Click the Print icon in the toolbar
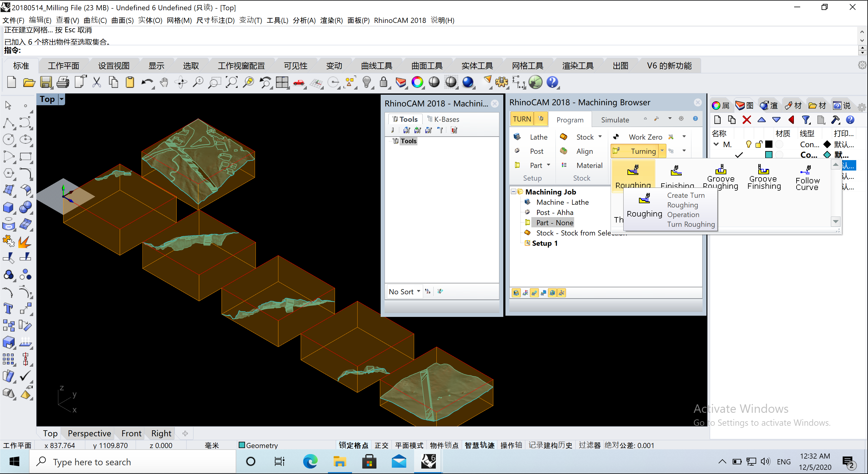 pos(63,82)
